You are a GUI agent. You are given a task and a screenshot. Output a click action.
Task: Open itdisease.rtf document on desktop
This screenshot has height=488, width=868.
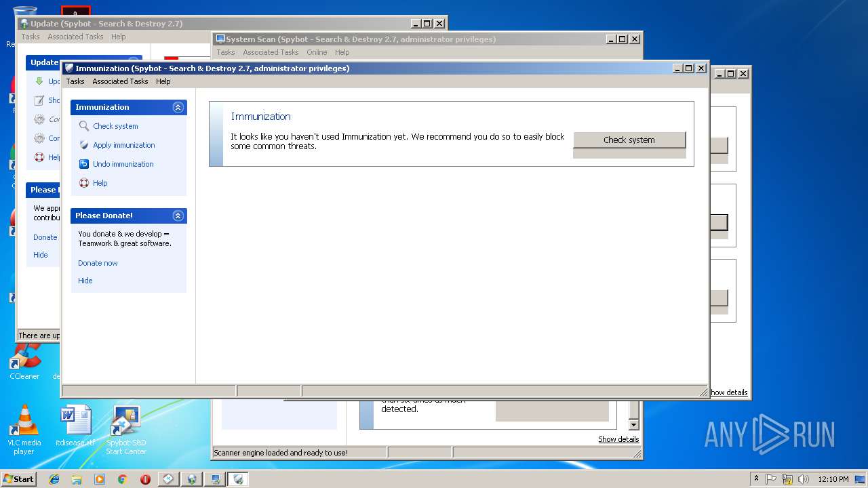(x=75, y=426)
